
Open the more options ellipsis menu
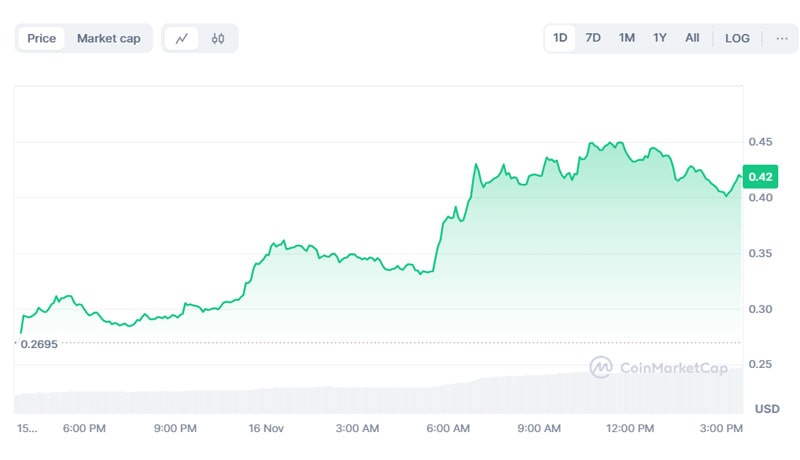tap(782, 38)
